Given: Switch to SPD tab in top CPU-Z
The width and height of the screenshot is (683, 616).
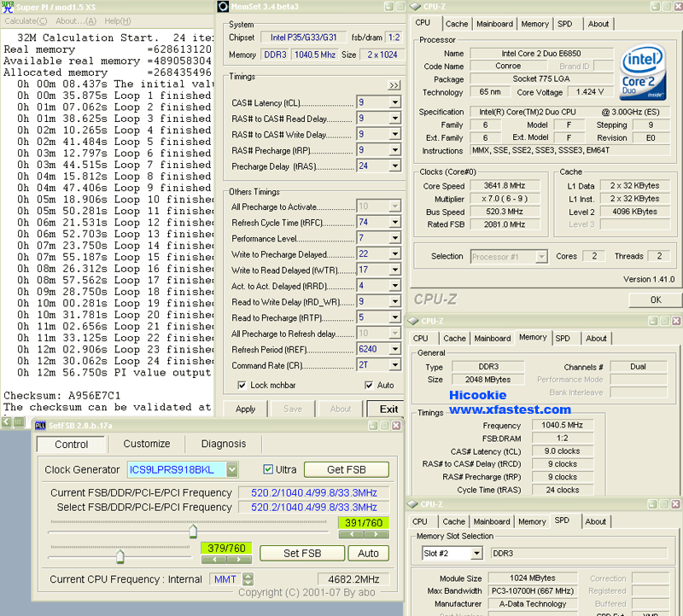Looking at the screenshot, I should [564, 24].
